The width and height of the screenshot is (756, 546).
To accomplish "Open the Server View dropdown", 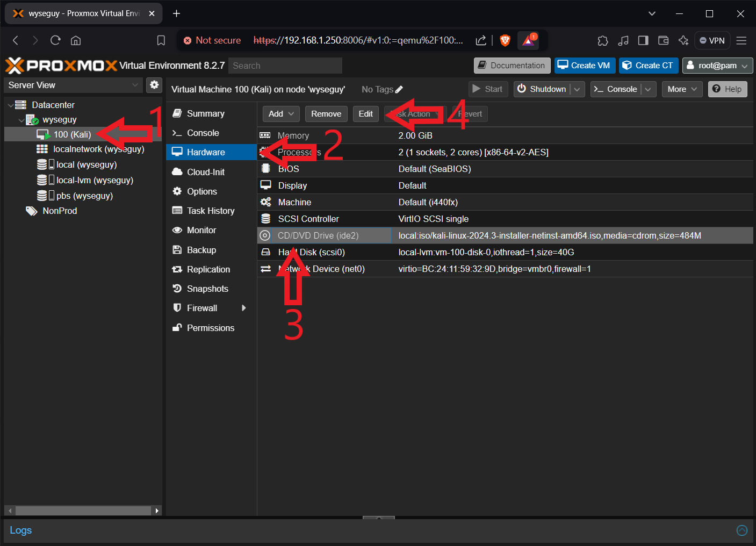I will click(x=74, y=85).
